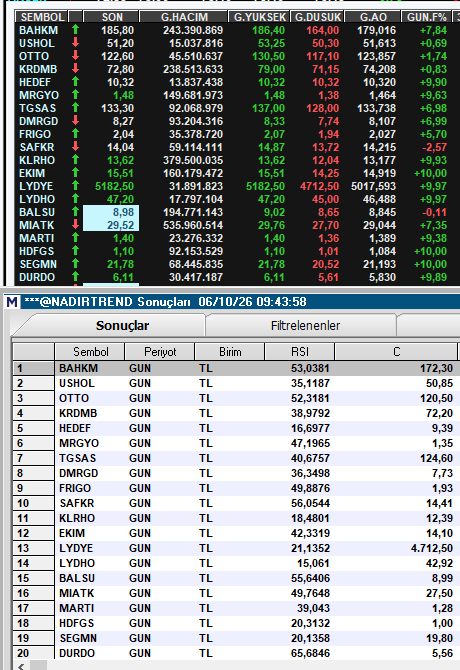Click LYDYE daily high 5182,50
Image resolution: width=460 pixels, height=670 pixels.
[x=265, y=186]
